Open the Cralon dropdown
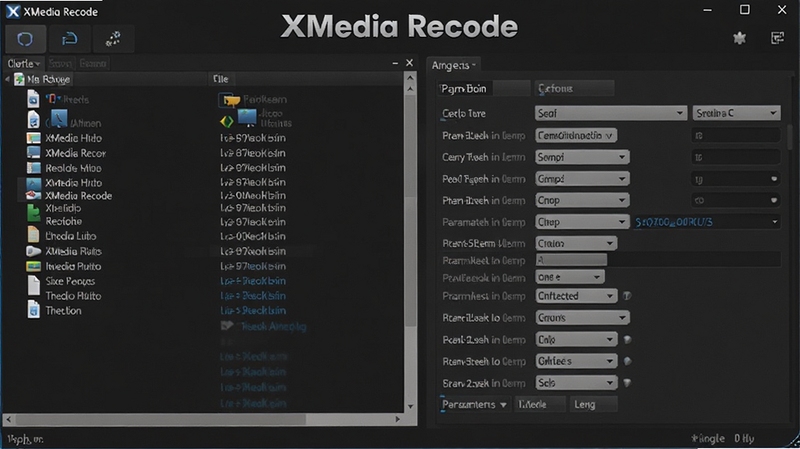Screen dimensions: 800x449 [576, 243]
